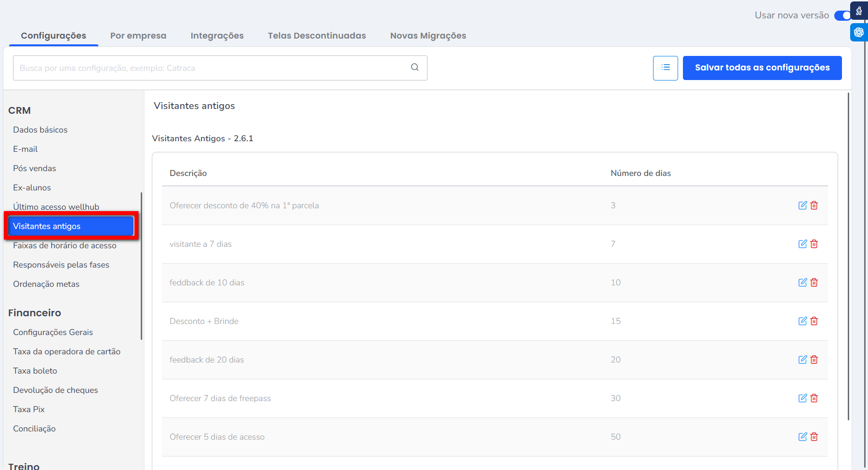Select 'Faixas de horário de acesso' item
Image resolution: width=868 pixels, height=470 pixels.
[65, 245]
